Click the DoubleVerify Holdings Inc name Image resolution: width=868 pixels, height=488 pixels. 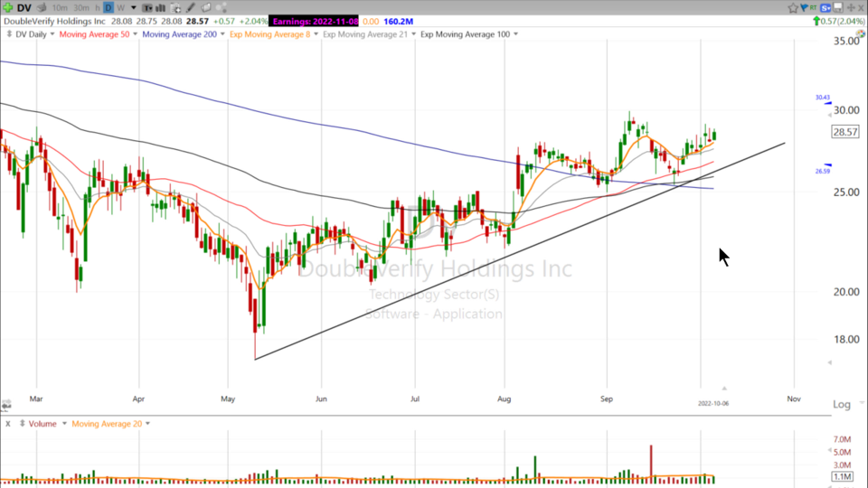coord(54,22)
